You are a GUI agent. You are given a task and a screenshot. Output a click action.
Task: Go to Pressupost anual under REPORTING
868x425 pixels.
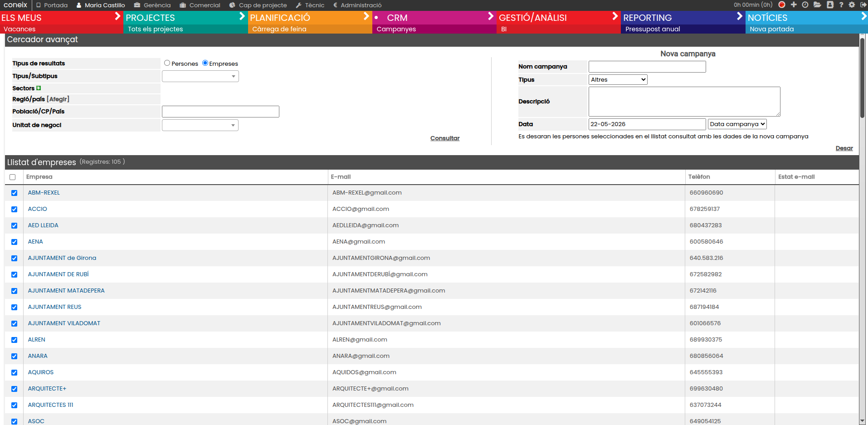tap(653, 29)
